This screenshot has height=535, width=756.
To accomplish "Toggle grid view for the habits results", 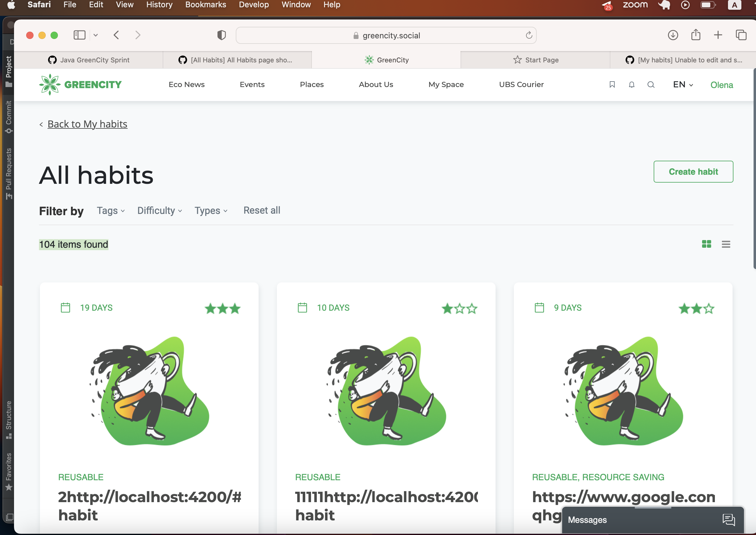I will pos(707,244).
